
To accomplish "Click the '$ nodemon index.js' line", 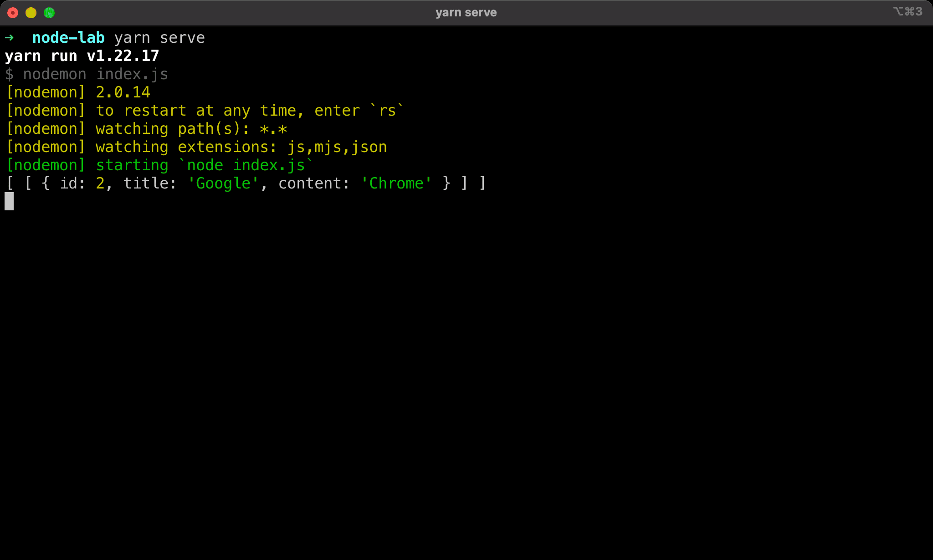I will (87, 74).
